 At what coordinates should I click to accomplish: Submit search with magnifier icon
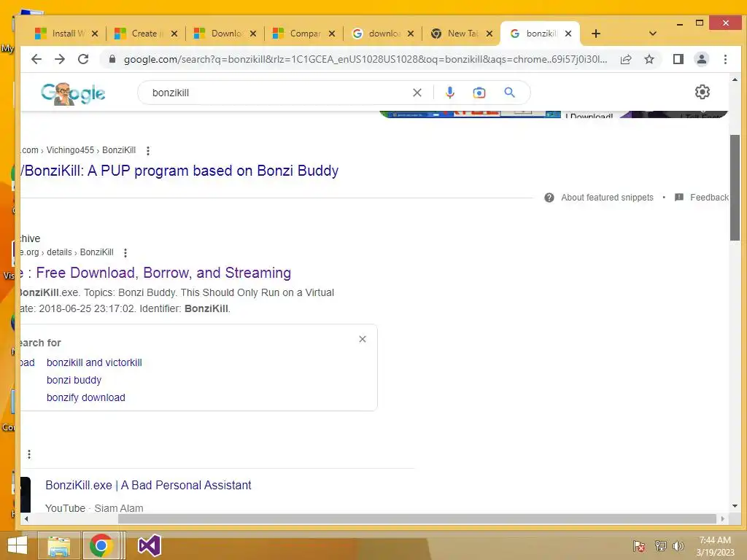[509, 93]
